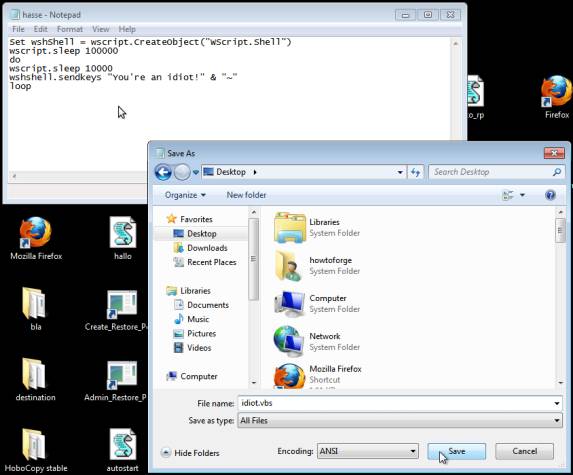
Task: Click the refresh button beside the address bar
Action: 415,172
